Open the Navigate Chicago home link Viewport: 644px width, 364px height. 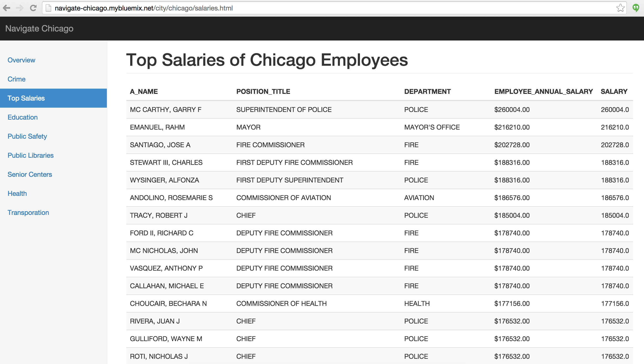pos(39,29)
